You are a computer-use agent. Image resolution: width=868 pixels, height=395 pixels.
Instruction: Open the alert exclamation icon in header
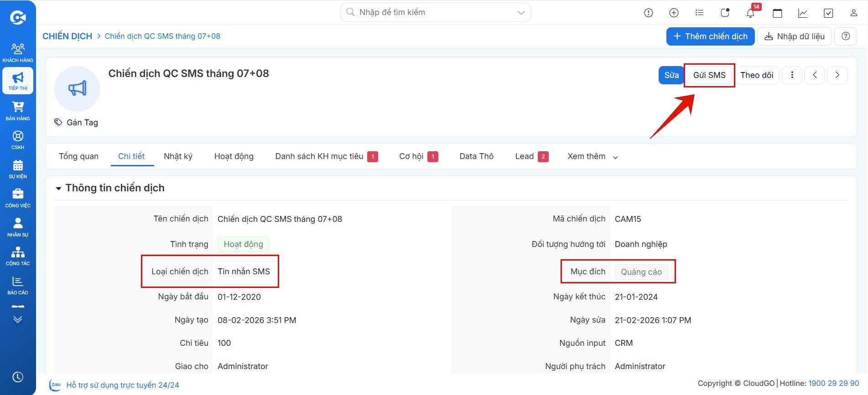pyautogui.click(x=648, y=13)
